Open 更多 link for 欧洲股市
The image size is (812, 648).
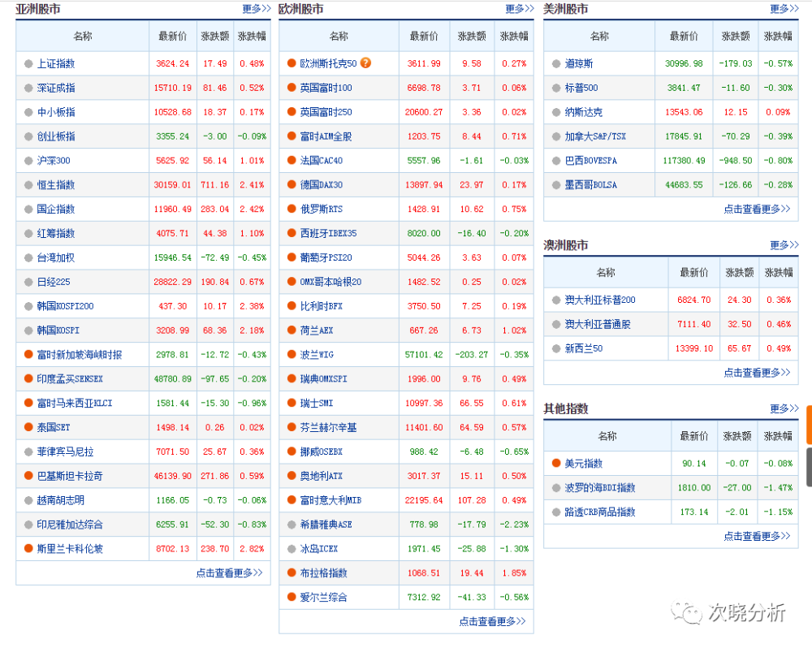pyautogui.click(x=520, y=9)
